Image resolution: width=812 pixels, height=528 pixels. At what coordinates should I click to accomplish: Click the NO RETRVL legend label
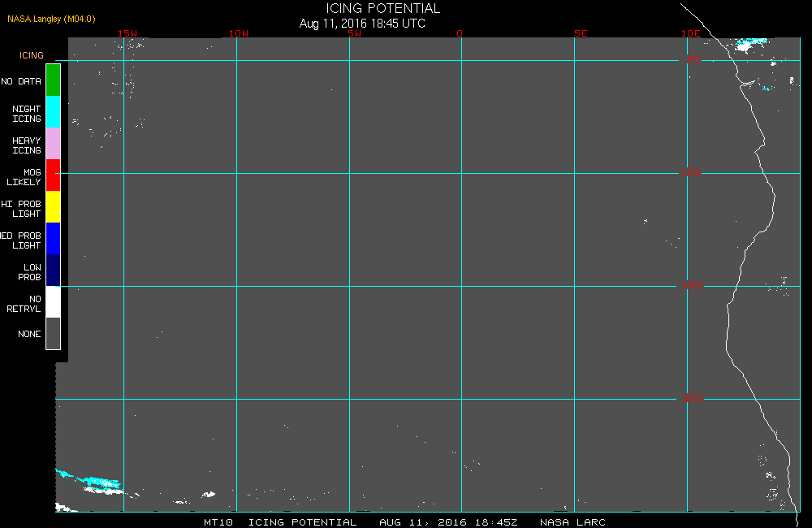[24, 304]
